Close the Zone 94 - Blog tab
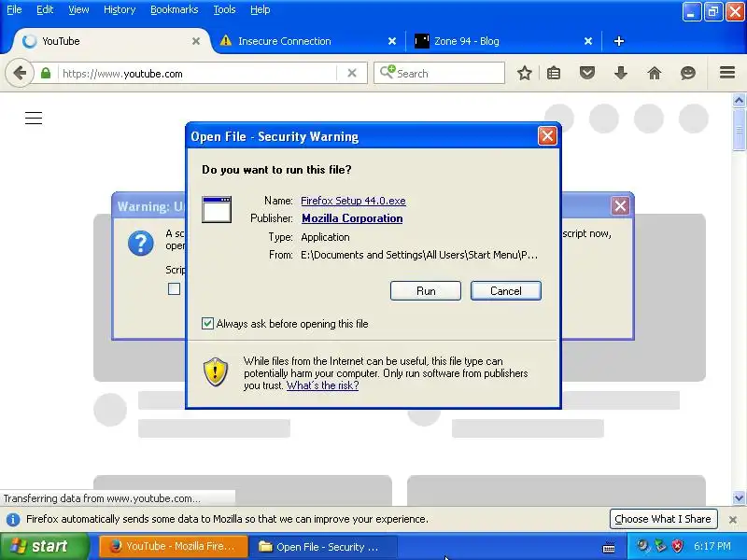 [588, 41]
